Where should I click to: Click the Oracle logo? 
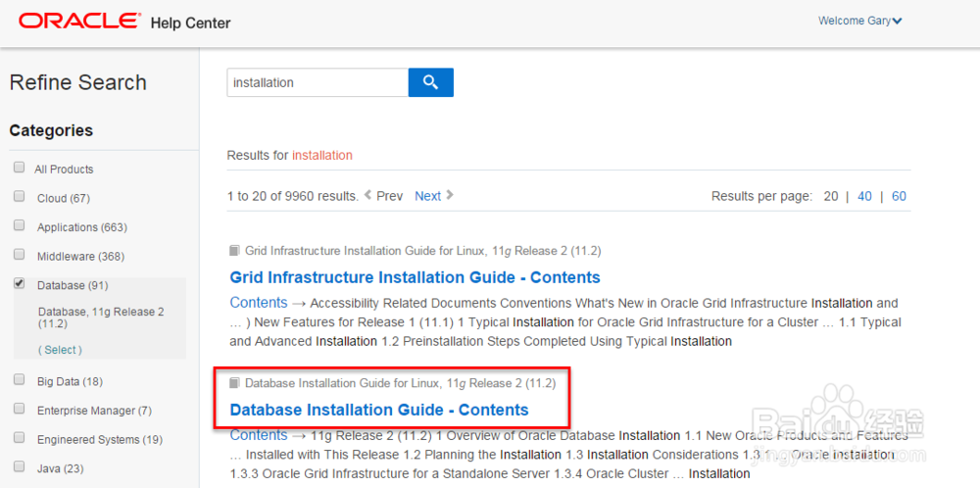point(78,21)
